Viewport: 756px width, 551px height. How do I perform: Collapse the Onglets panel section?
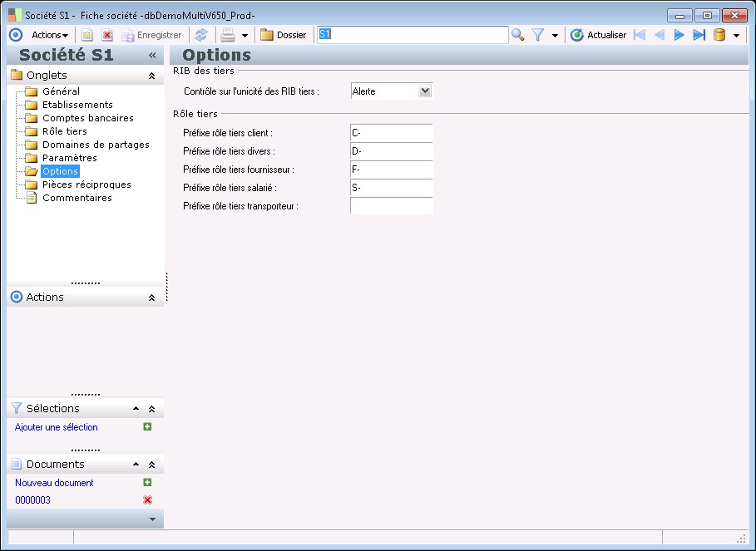pyautogui.click(x=151, y=76)
